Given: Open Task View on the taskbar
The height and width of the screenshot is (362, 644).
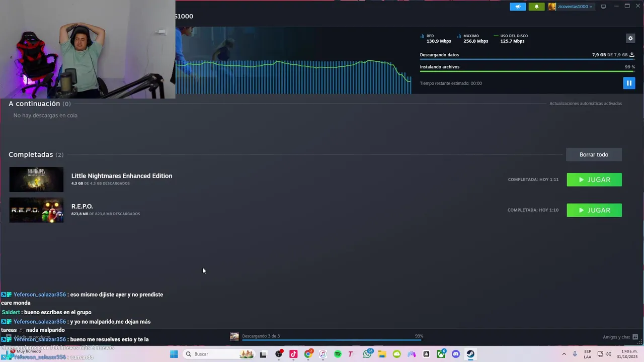Looking at the screenshot, I should (x=263, y=354).
